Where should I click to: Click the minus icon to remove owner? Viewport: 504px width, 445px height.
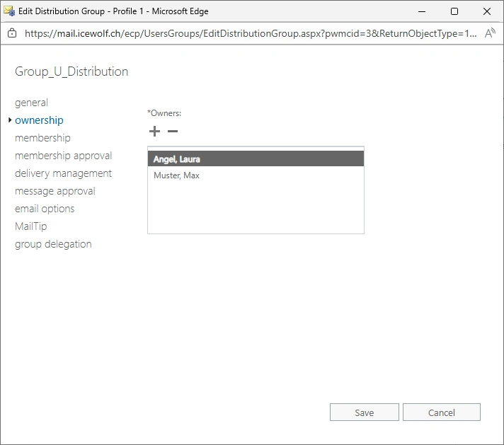point(172,132)
